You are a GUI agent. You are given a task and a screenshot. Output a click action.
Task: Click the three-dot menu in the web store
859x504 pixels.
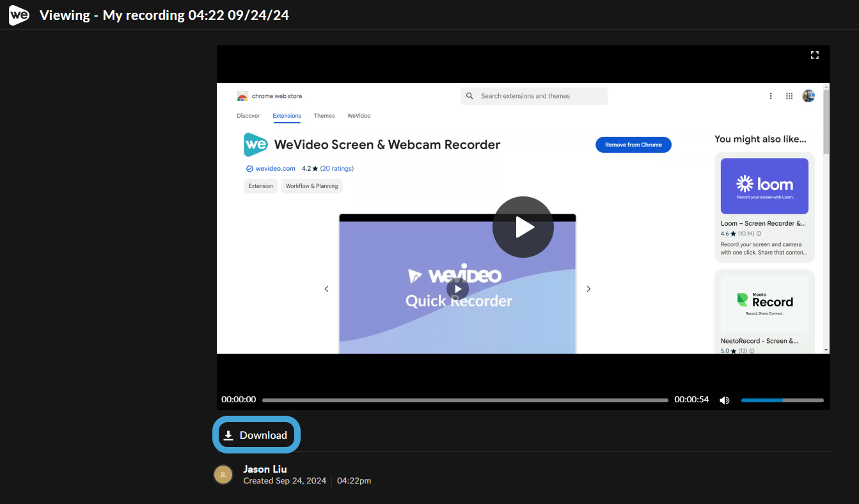771,96
